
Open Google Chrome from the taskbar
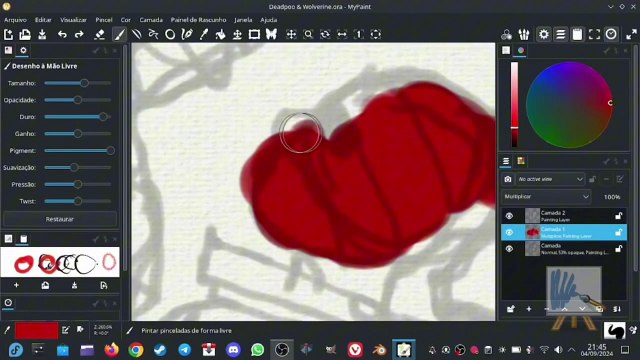136,350
